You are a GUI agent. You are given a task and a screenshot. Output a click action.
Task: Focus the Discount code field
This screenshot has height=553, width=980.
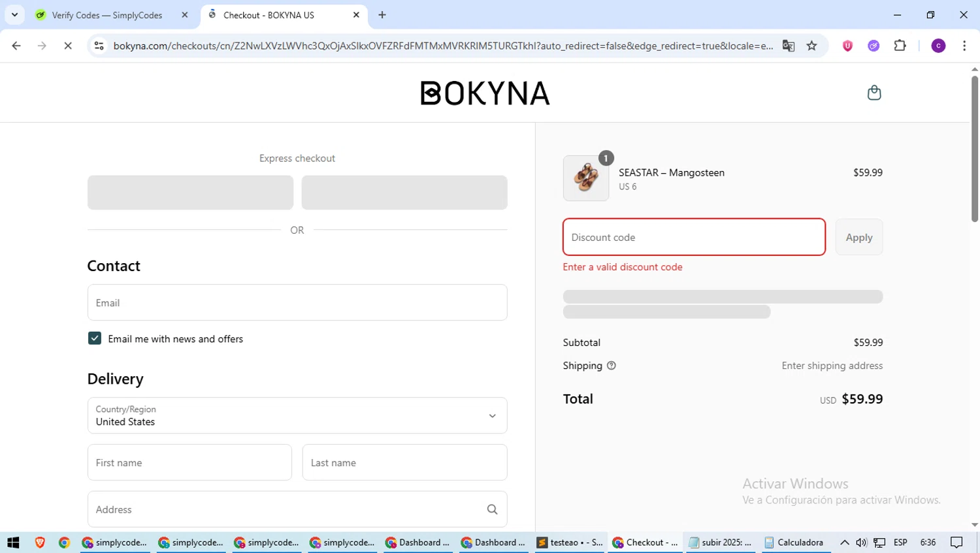pos(694,237)
